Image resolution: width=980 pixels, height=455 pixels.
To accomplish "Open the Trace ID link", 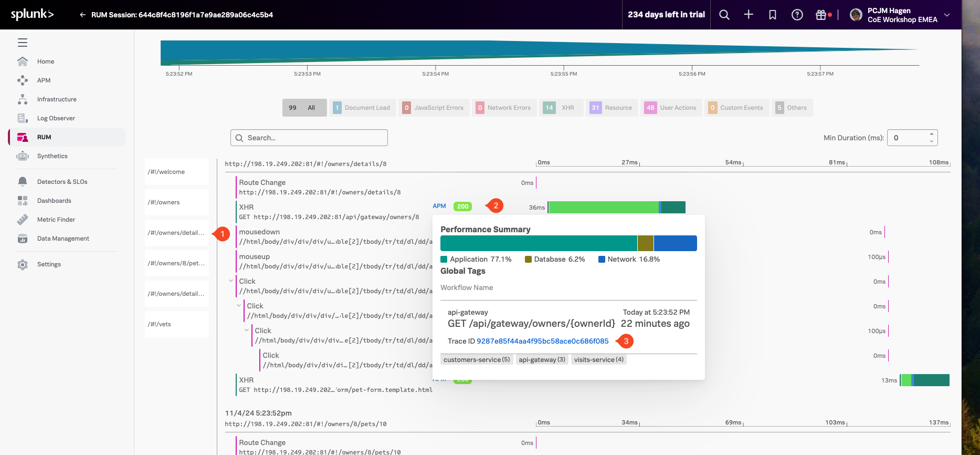I will pos(542,341).
